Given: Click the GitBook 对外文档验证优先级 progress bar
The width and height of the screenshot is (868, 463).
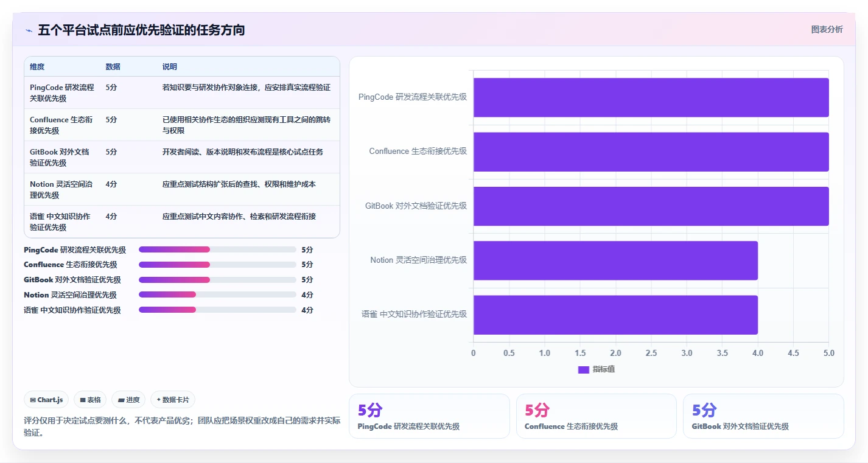Looking at the screenshot, I should pyautogui.click(x=217, y=280).
